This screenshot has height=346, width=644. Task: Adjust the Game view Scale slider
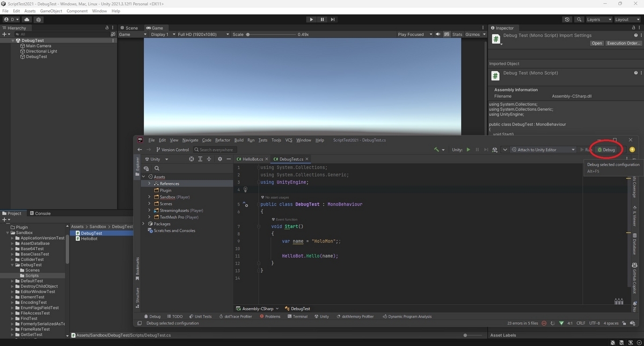point(248,34)
